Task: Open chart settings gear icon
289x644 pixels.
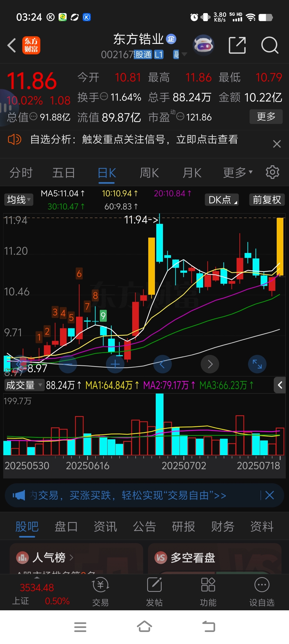Action: click(272, 172)
